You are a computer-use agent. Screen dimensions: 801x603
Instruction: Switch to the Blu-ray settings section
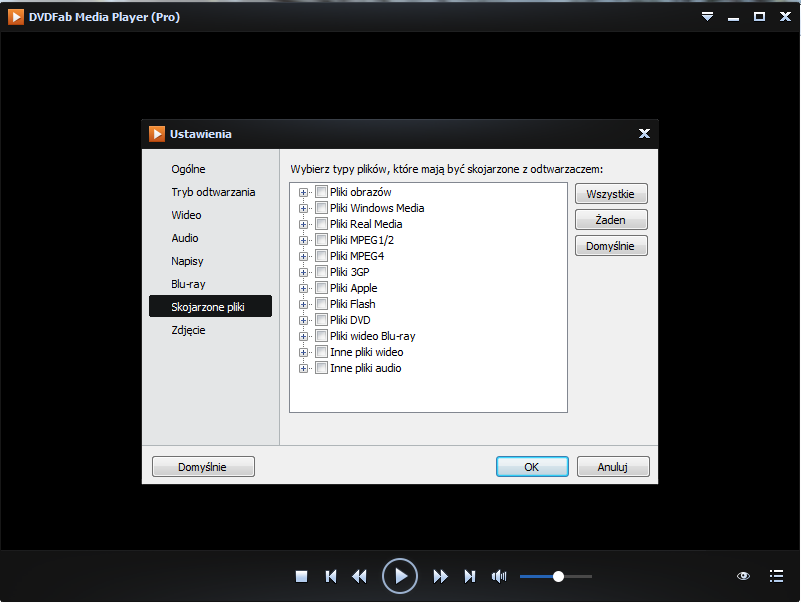[188, 284]
